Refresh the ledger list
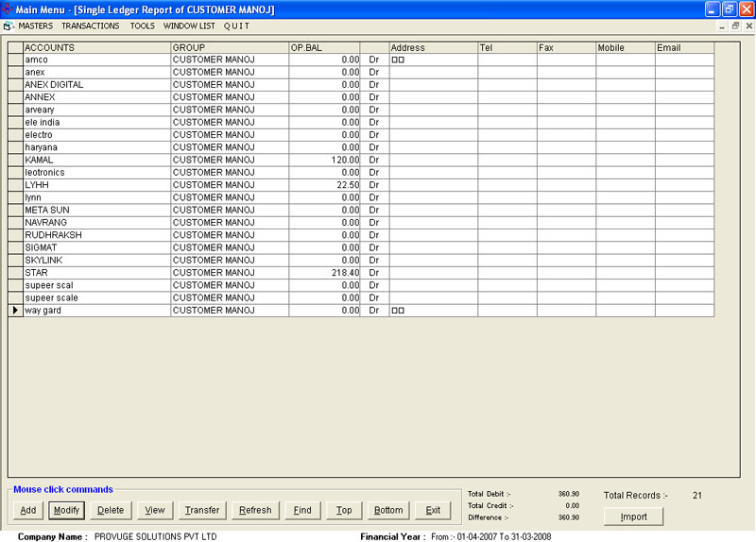This screenshot has width=756, height=542. pos(255,511)
